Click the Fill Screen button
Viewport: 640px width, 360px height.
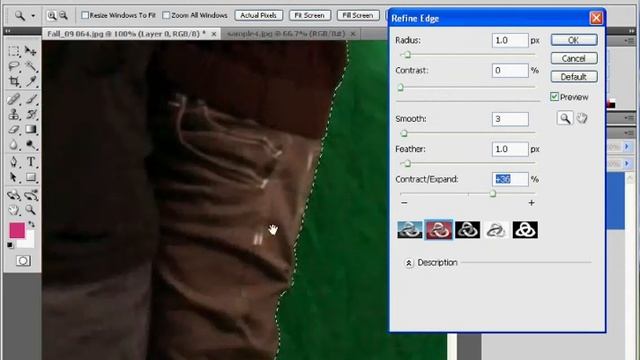coord(358,16)
